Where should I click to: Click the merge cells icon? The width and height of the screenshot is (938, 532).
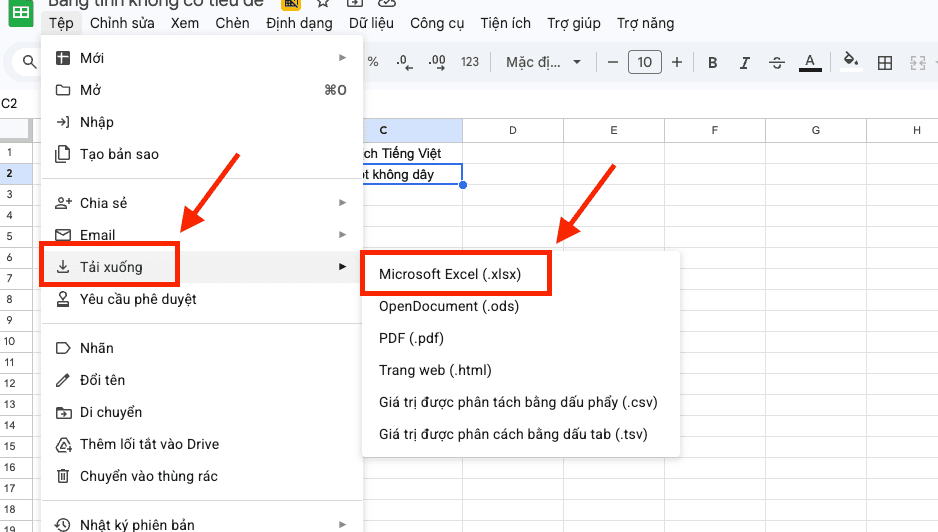pyautogui.click(x=917, y=62)
